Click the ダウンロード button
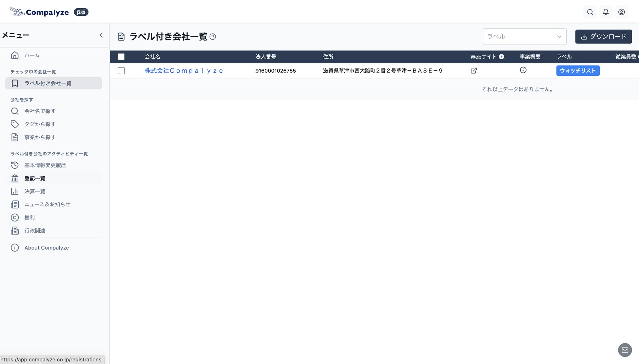The height and width of the screenshot is (364, 639). (x=603, y=36)
